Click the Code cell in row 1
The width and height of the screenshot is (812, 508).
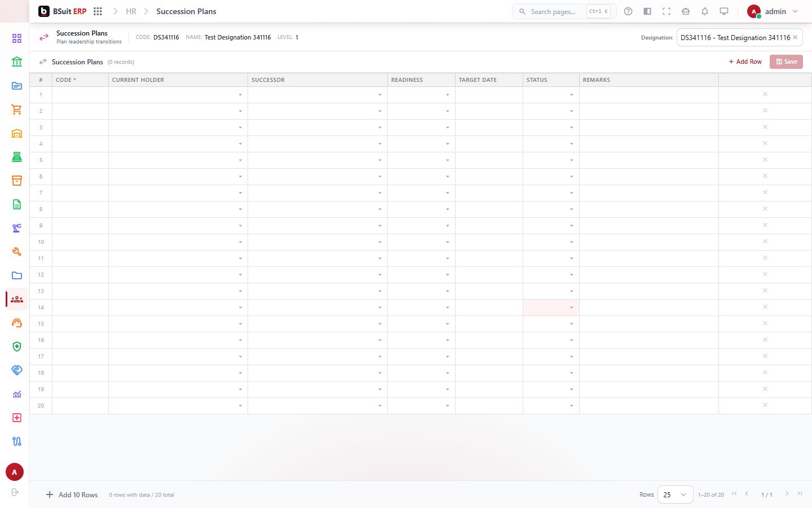[x=80, y=95]
